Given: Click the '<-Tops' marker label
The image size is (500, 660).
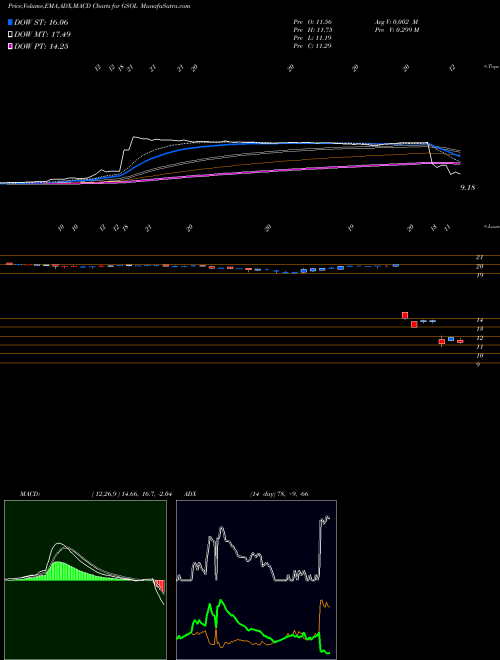Looking at the screenshot, I should tap(491, 67).
